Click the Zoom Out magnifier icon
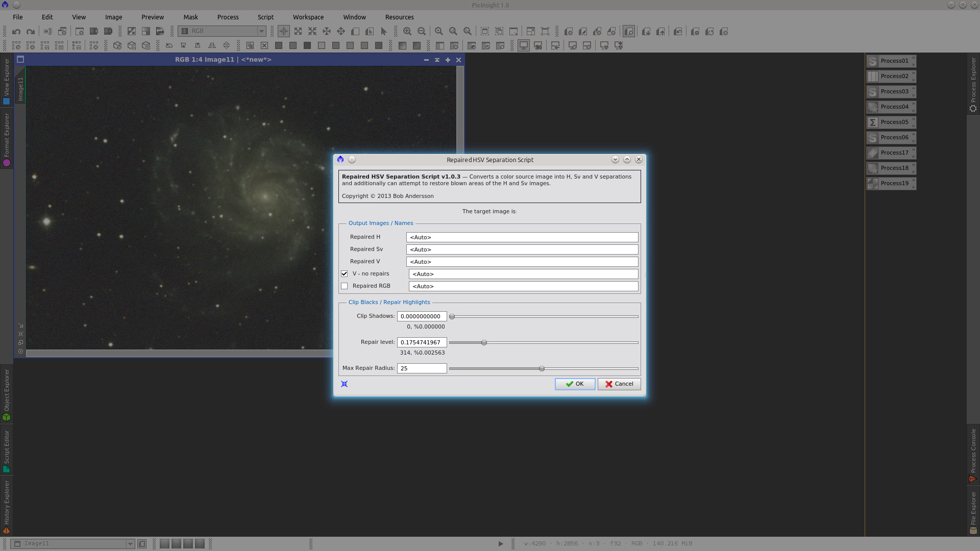The width and height of the screenshot is (980, 551). (422, 32)
